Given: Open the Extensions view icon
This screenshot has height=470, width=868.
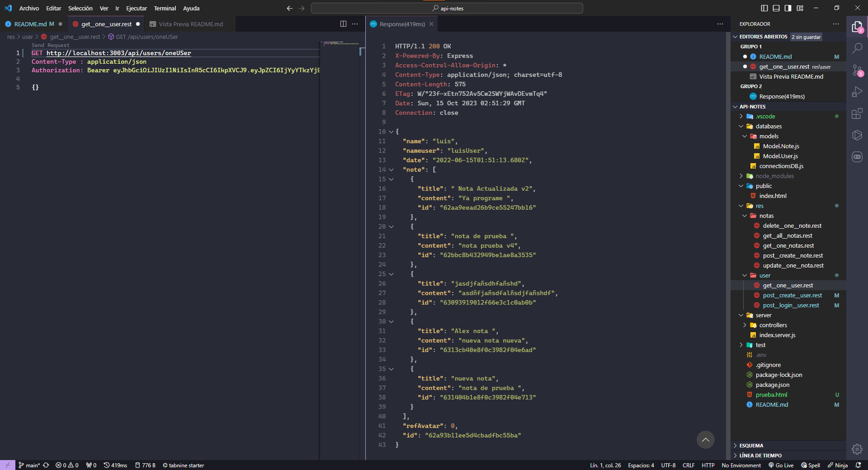Looking at the screenshot, I should pyautogui.click(x=857, y=113).
